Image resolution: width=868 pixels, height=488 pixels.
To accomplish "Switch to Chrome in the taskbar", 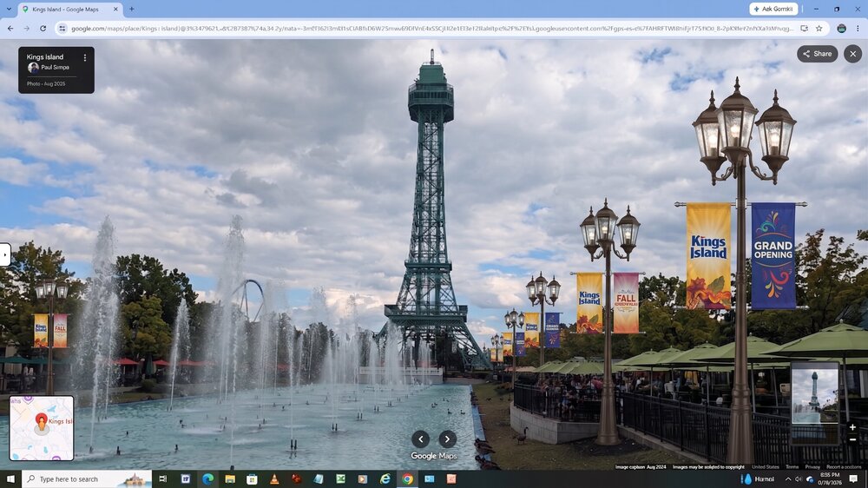I will point(407,478).
